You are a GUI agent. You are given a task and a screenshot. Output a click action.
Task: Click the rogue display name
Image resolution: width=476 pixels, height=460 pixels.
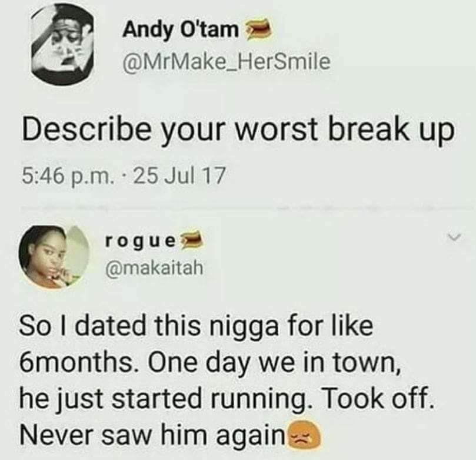[140, 242]
